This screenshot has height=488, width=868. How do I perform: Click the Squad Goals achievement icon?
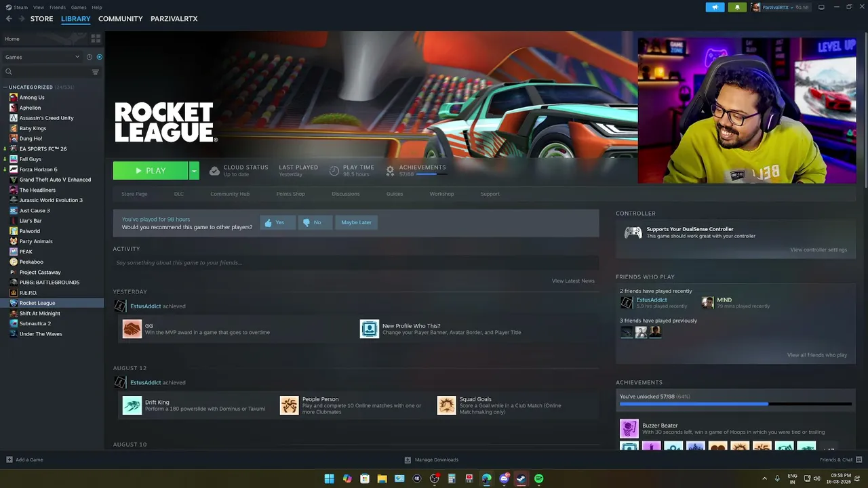(x=447, y=405)
